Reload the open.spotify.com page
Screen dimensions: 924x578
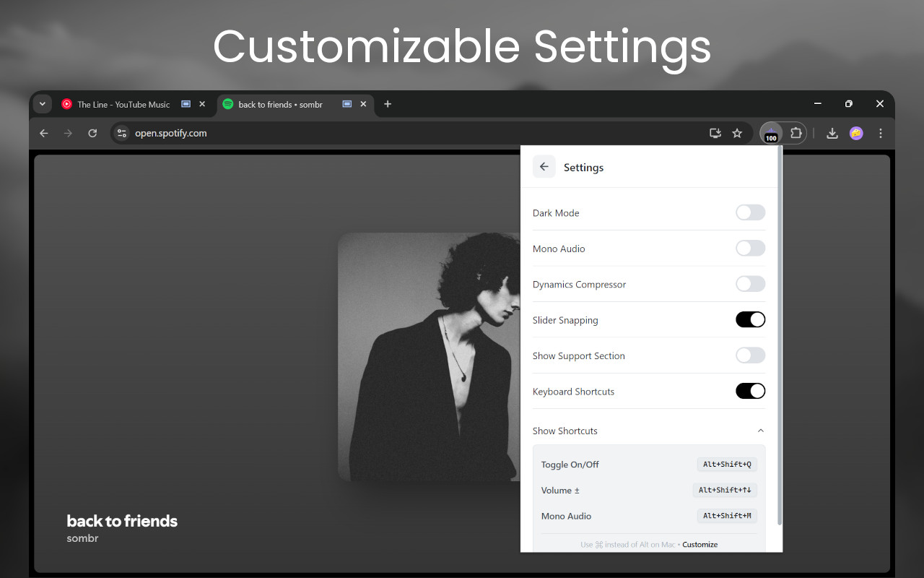[92, 133]
